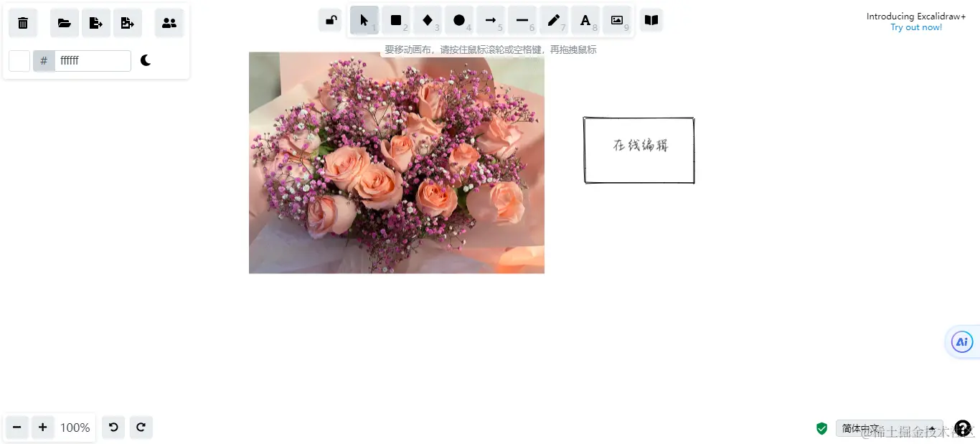Open the library book icon

point(651,20)
